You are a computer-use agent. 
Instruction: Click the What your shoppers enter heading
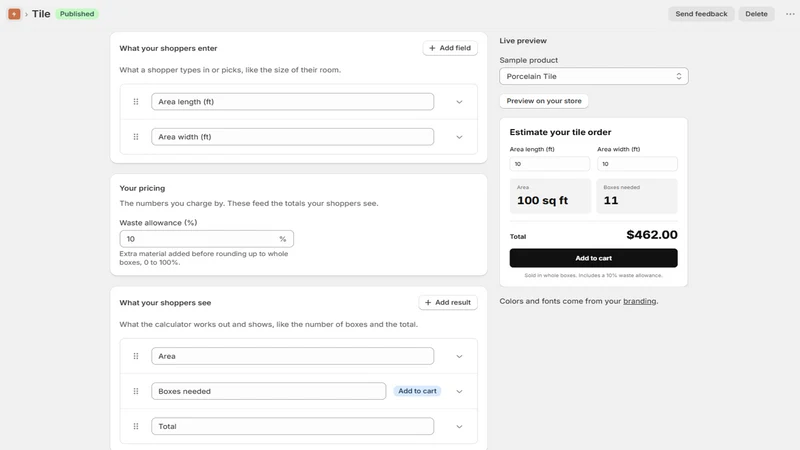[x=168, y=48]
